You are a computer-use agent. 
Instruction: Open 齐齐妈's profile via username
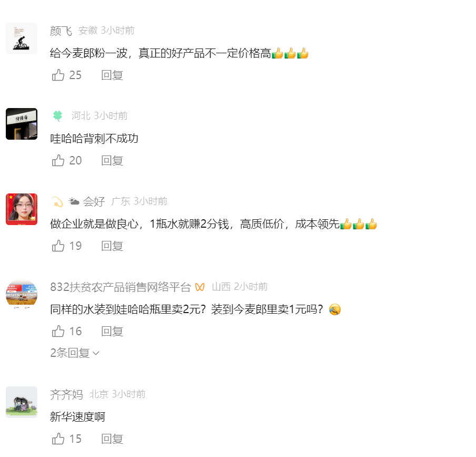(x=66, y=394)
